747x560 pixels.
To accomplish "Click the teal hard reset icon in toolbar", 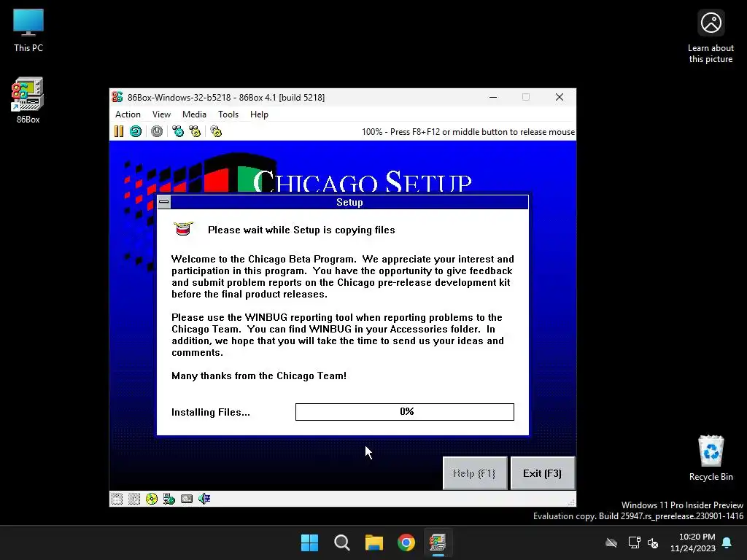I will click(x=136, y=131).
